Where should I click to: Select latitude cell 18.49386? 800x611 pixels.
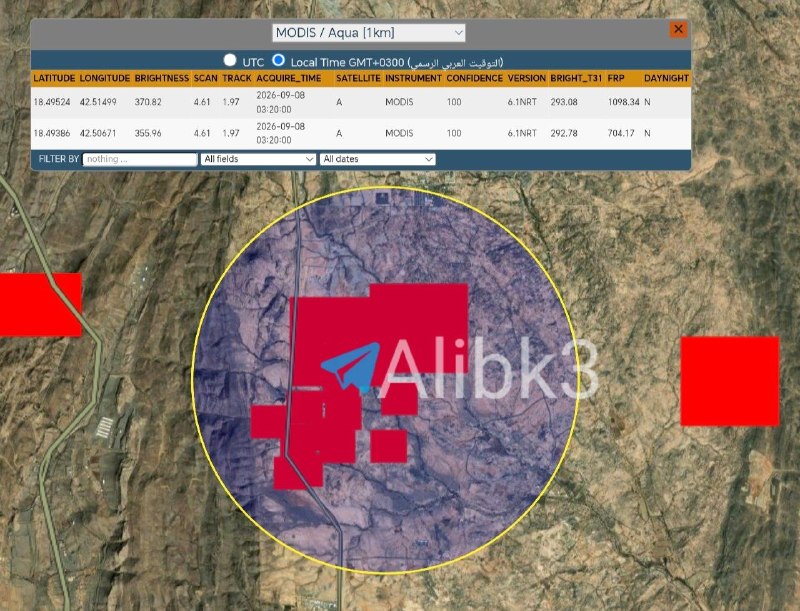tap(52, 133)
